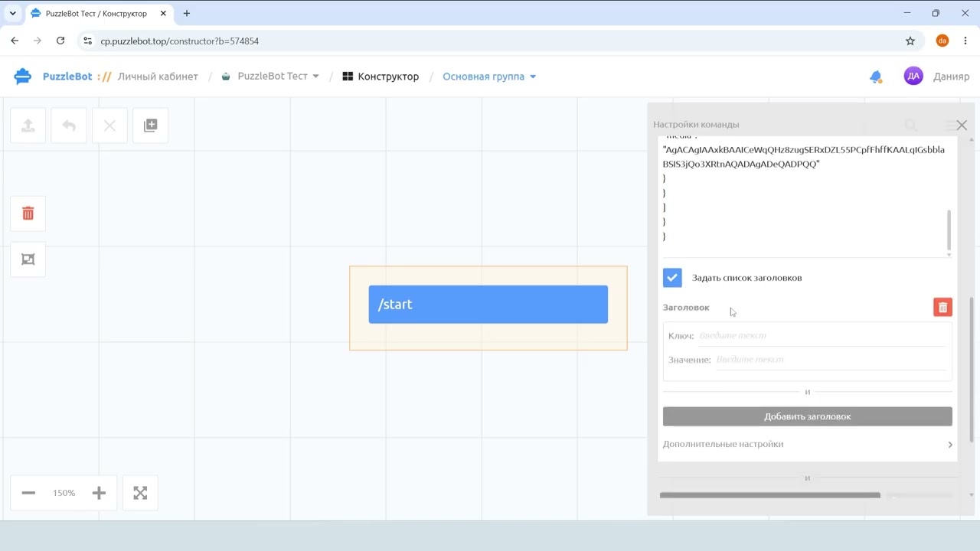Screen dimensions: 980x551
Task: Open Chrome three-dot menu
Action: click(965, 41)
